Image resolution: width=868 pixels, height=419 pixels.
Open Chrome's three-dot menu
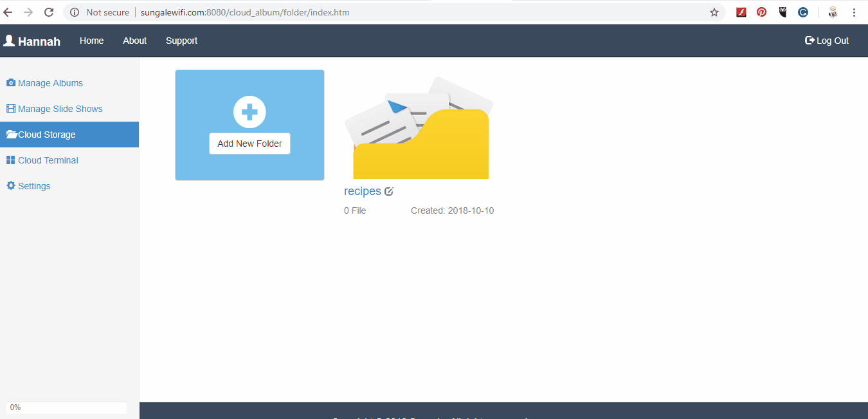[x=854, y=12]
